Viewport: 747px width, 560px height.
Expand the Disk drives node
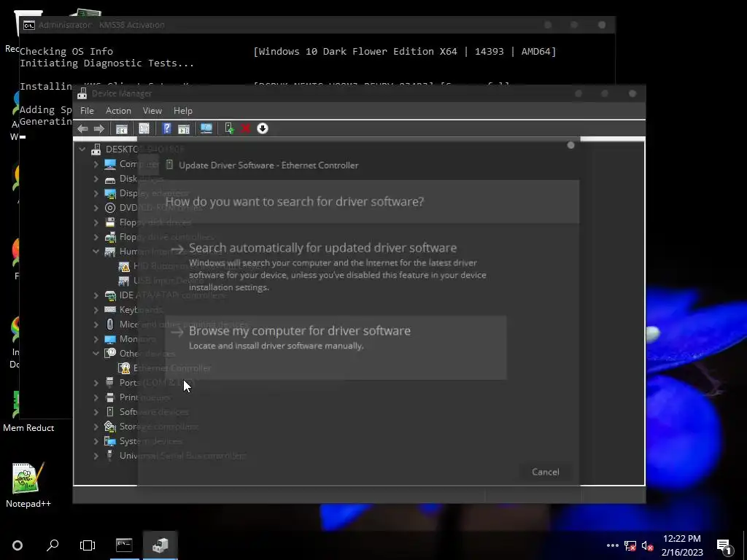coord(96,179)
